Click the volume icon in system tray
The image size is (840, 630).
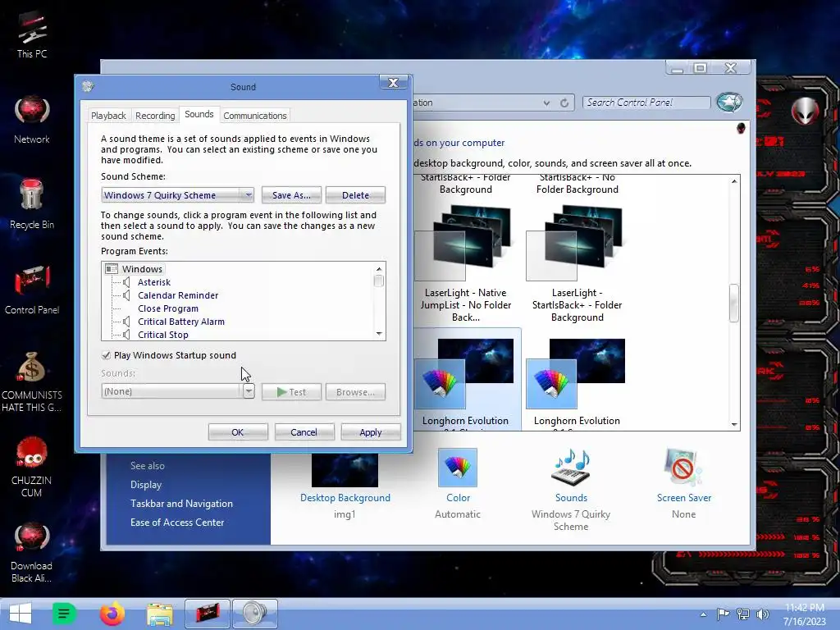pyautogui.click(x=762, y=614)
